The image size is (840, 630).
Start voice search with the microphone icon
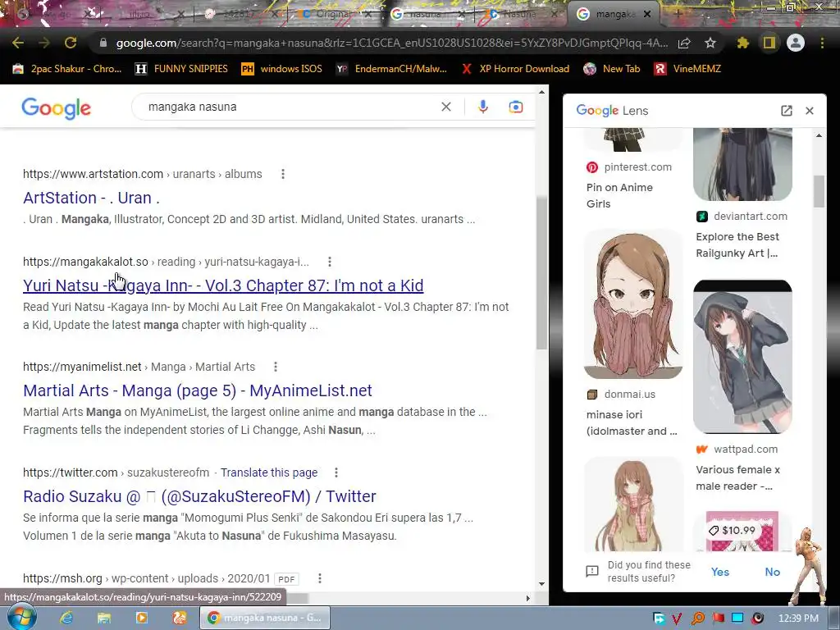pos(482,107)
